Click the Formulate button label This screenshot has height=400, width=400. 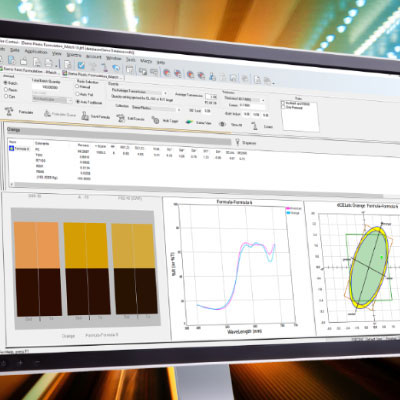coord(26,112)
